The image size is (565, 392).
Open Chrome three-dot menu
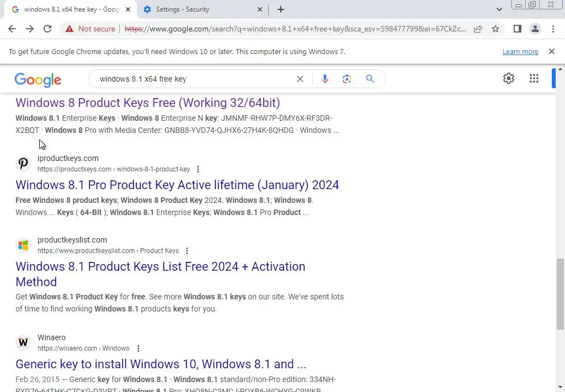553,29
